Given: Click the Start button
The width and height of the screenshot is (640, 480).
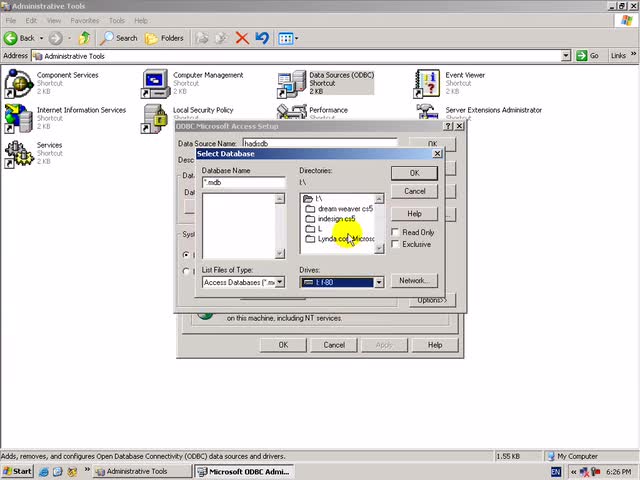Looking at the screenshot, I should tap(17, 471).
